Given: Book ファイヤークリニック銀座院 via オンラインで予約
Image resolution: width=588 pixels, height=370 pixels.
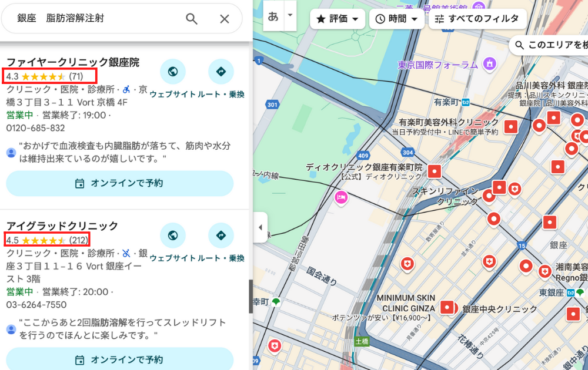Looking at the screenshot, I should coord(119,183).
